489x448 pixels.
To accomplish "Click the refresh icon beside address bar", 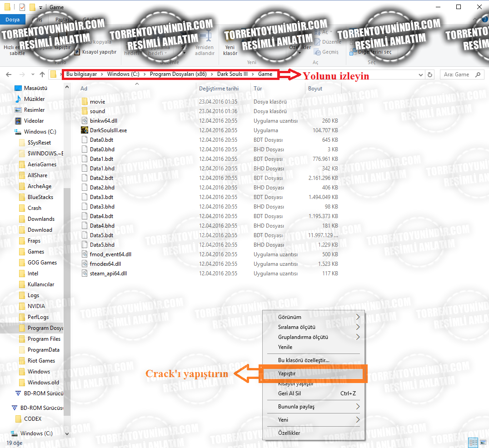I will [430, 75].
